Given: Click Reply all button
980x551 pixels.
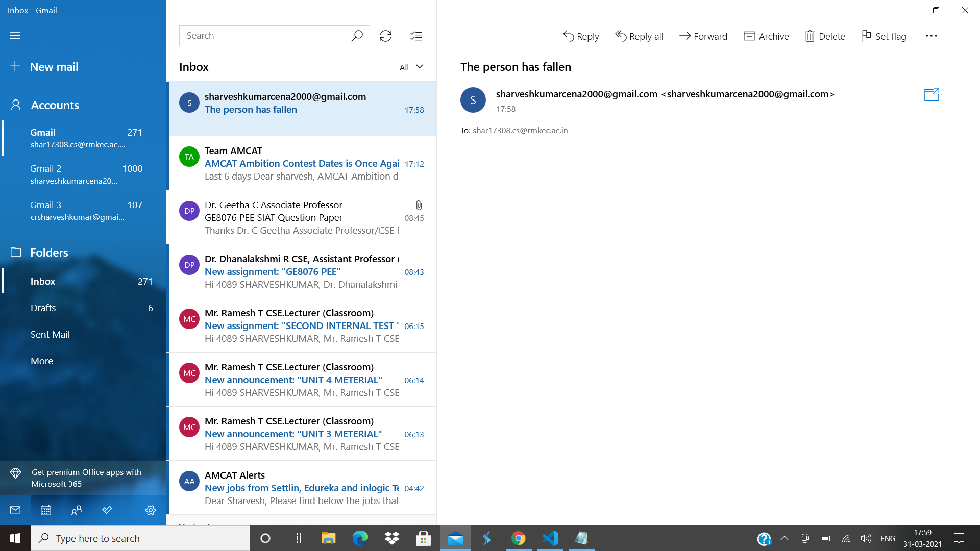Looking at the screenshot, I should pos(639,36).
